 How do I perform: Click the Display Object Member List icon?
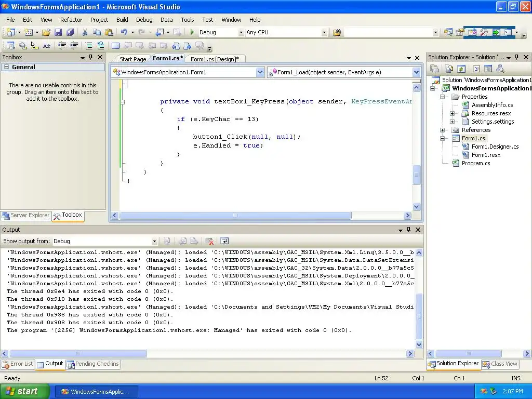10,46
